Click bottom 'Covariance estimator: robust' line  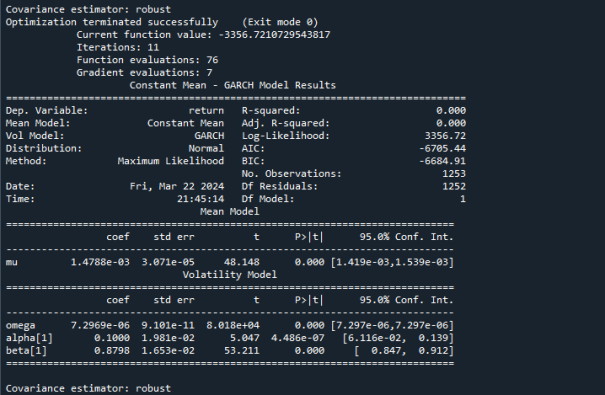(88, 388)
